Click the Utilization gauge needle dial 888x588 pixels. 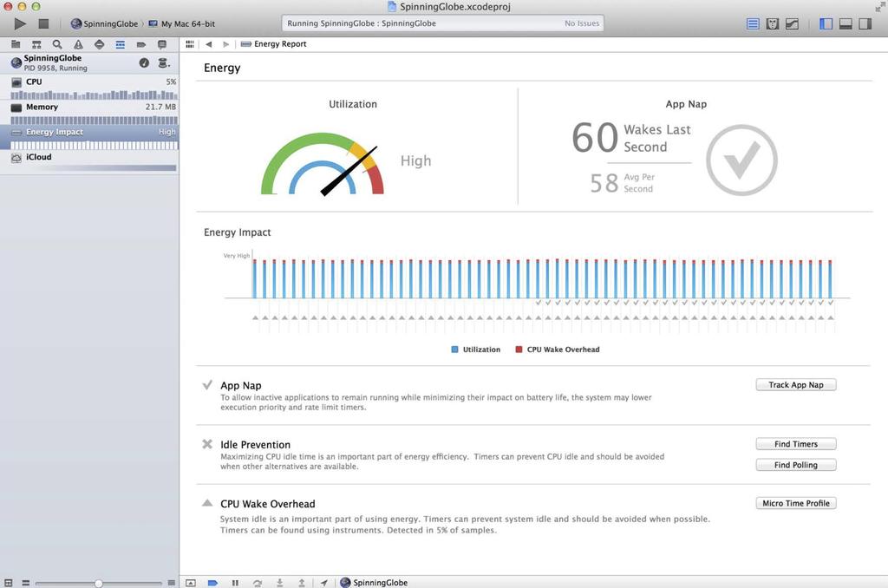(323, 164)
